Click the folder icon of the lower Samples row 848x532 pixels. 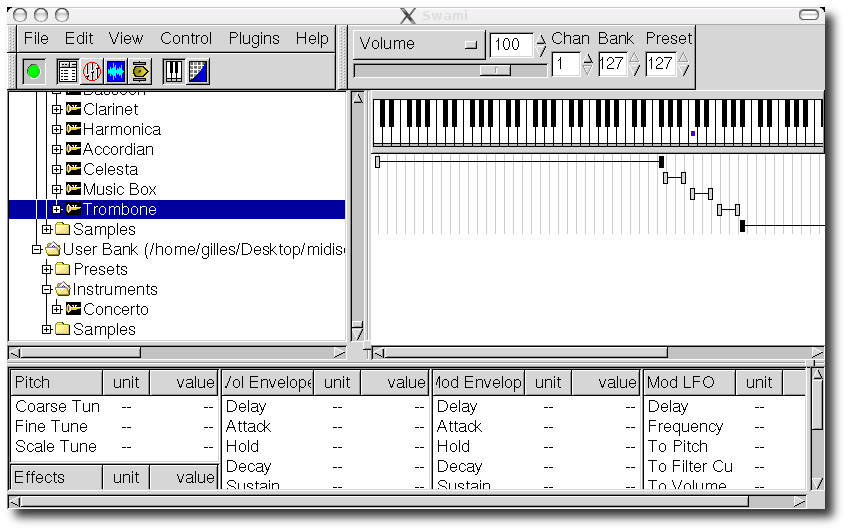[63, 329]
